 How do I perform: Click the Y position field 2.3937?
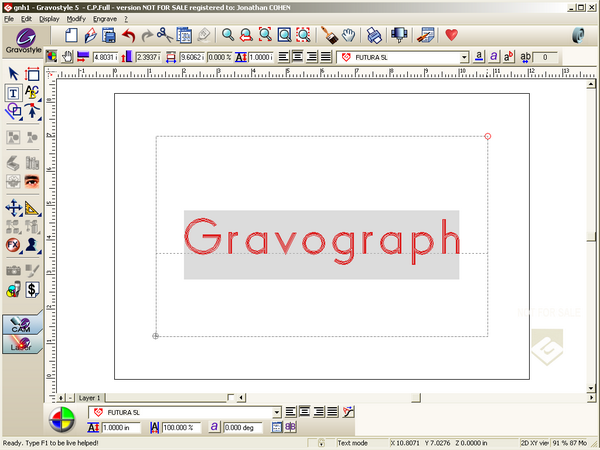(x=148, y=57)
